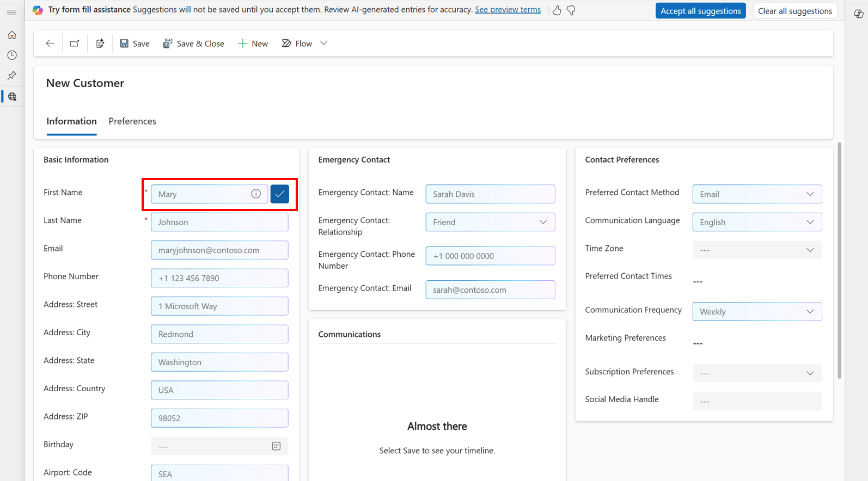Open Recent items clock icon

click(x=12, y=55)
